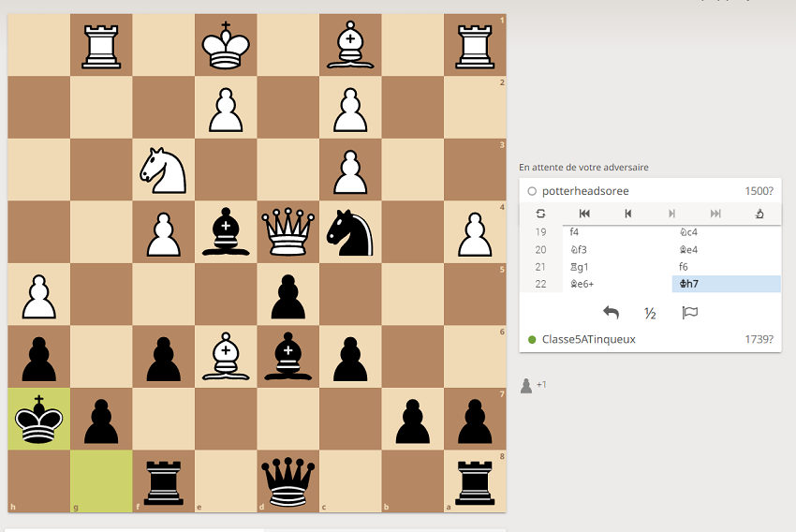Click the highlighted empty square g8
The height and width of the screenshot is (532, 796).
click(x=101, y=481)
